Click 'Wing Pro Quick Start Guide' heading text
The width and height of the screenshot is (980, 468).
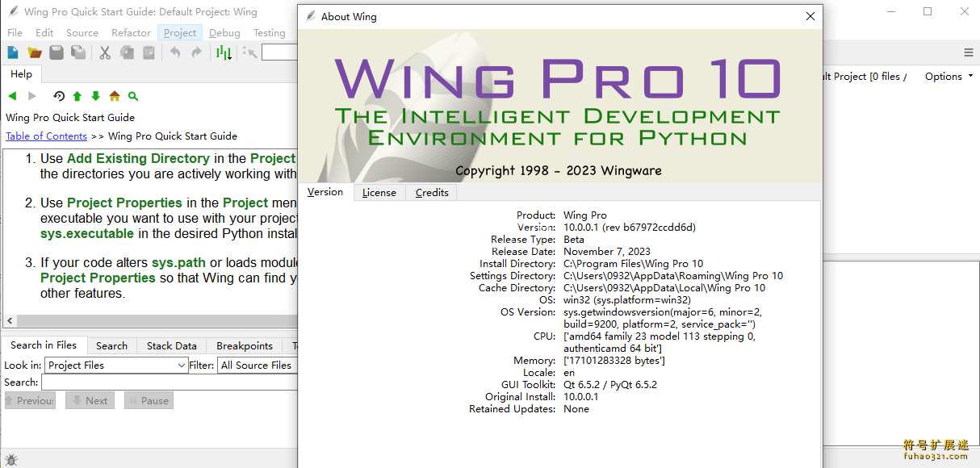click(70, 117)
